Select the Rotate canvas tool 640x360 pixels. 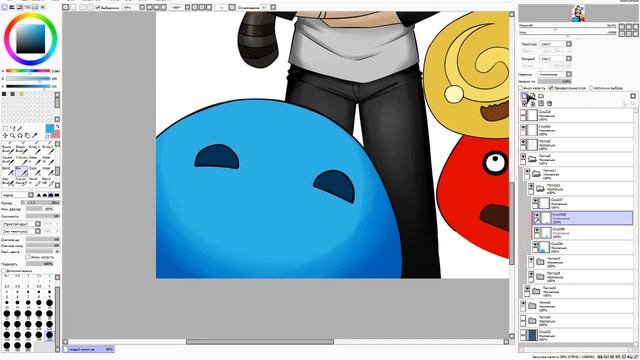click(20, 136)
